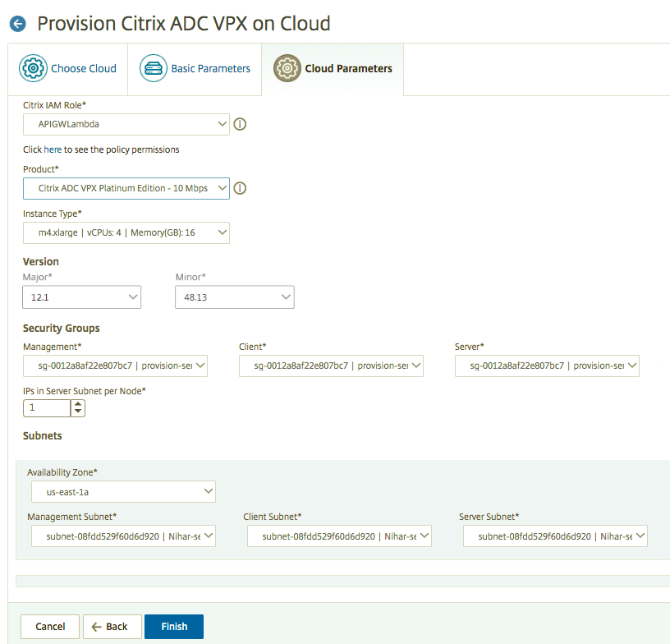Open Server security group dropdown
This screenshot has height=644, width=670.
click(547, 366)
